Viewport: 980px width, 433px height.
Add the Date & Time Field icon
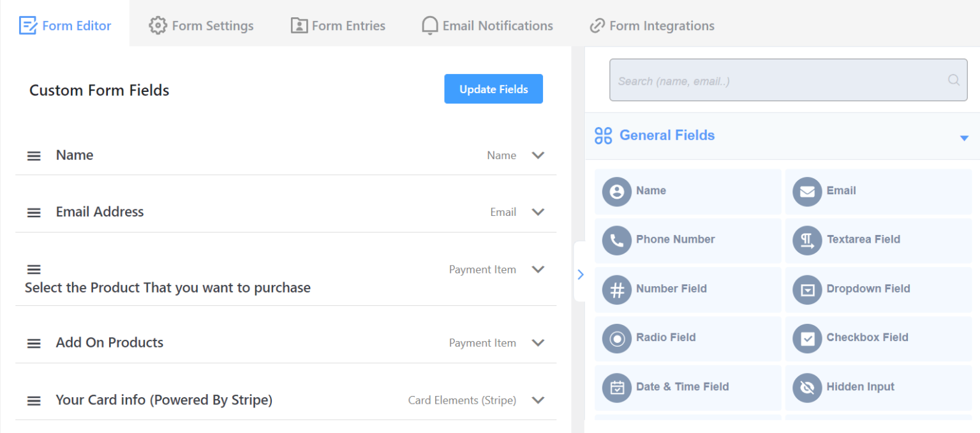[x=616, y=388]
